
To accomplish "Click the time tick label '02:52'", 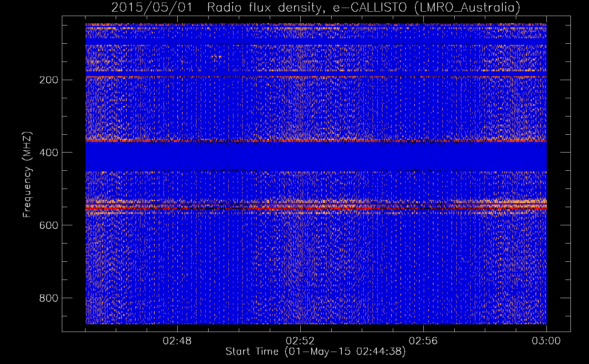I will click(300, 341).
